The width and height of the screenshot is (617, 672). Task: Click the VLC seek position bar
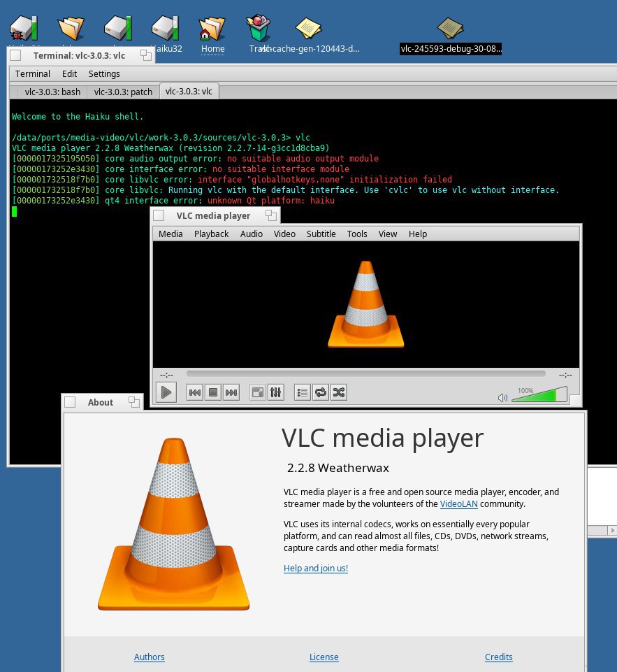click(x=366, y=373)
